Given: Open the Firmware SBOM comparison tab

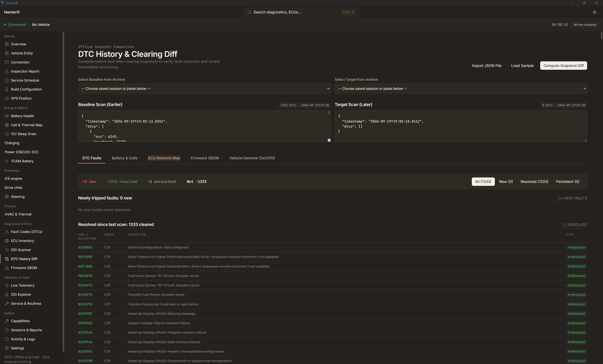Looking at the screenshot, I should pos(205,158).
